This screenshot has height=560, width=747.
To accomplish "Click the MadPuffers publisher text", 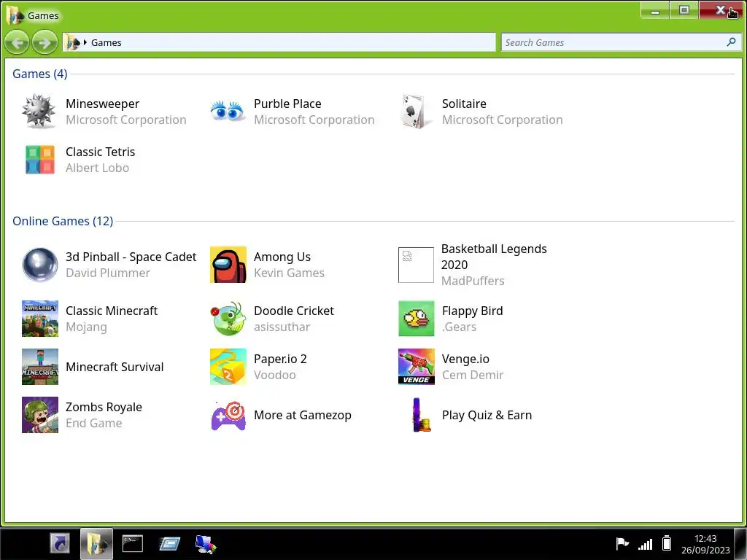I will (473, 281).
